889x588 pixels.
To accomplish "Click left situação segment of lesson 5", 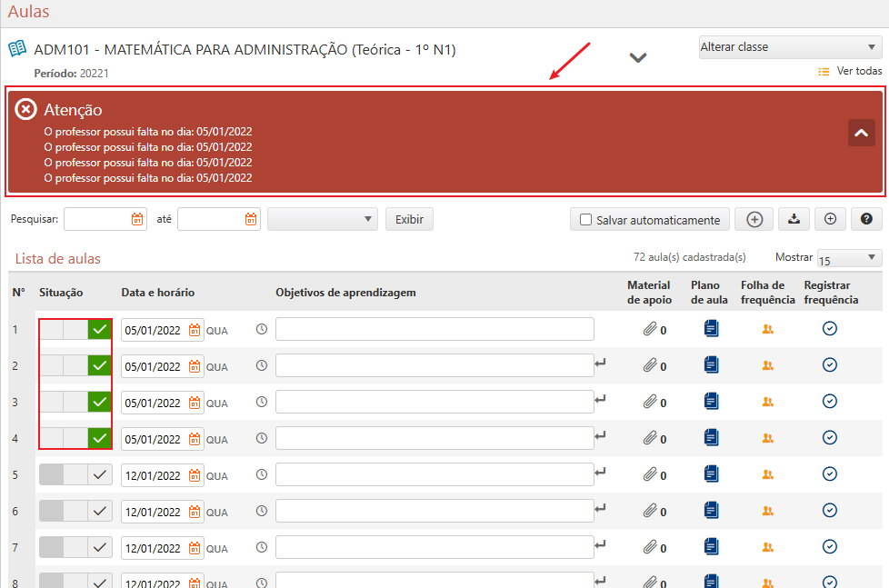I will tap(52, 474).
